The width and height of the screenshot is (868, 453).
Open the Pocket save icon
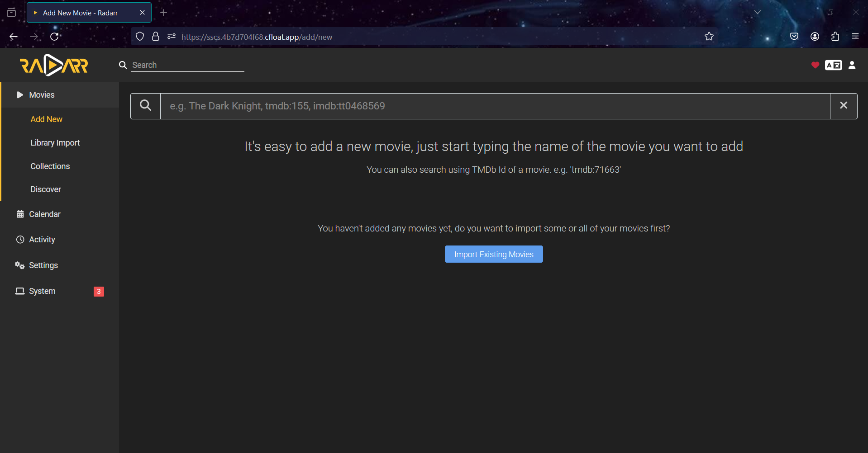pos(794,37)
